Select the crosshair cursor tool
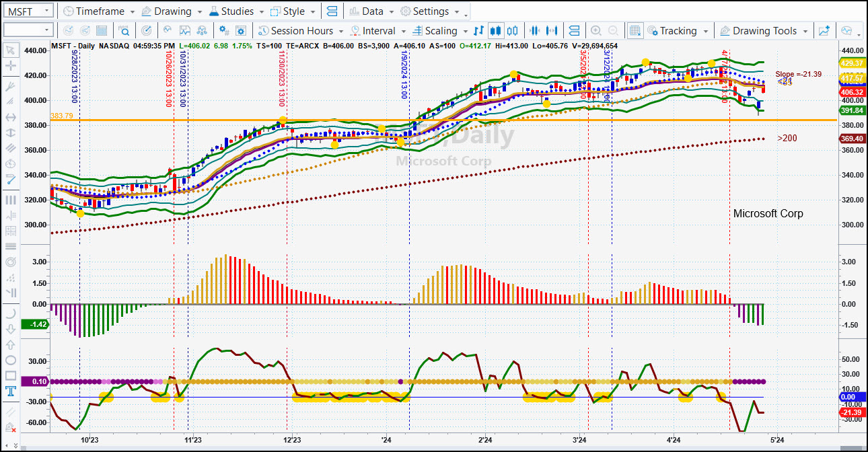 click(x=10, y=66)
